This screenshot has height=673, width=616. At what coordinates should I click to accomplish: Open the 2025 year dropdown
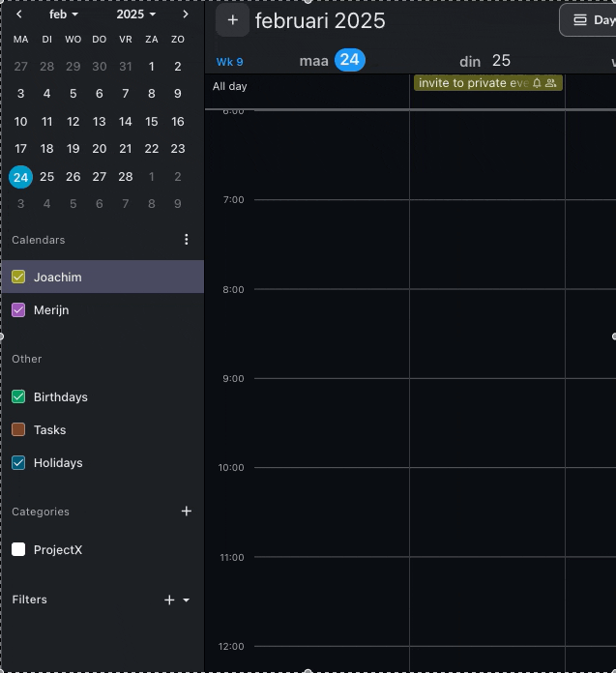pos(135,15)
